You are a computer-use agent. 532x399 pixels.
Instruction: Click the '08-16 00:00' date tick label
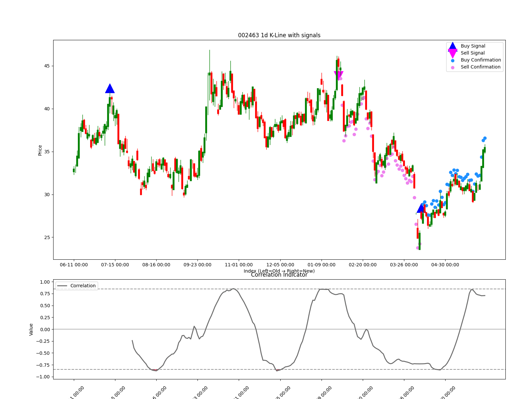click(156, 265)
